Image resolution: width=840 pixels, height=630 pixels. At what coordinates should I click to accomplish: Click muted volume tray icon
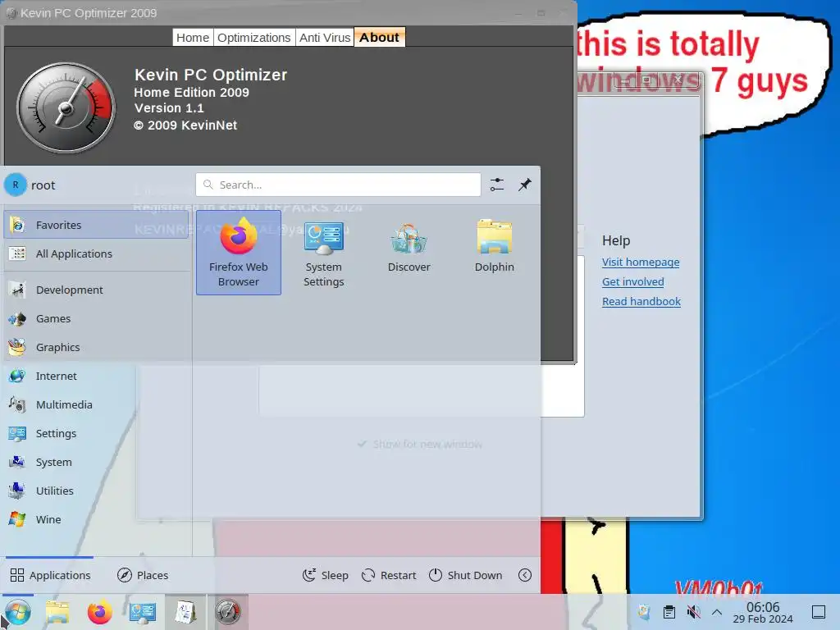[693, 612]
